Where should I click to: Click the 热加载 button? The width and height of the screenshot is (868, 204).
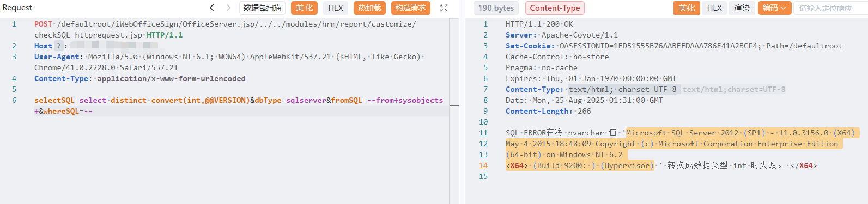(x=369, y=8)
